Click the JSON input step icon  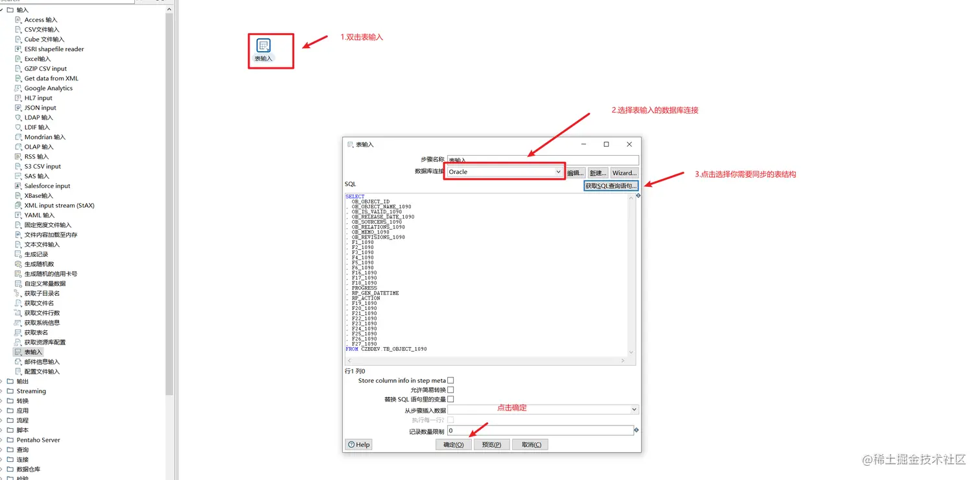(x=18, y=108)
